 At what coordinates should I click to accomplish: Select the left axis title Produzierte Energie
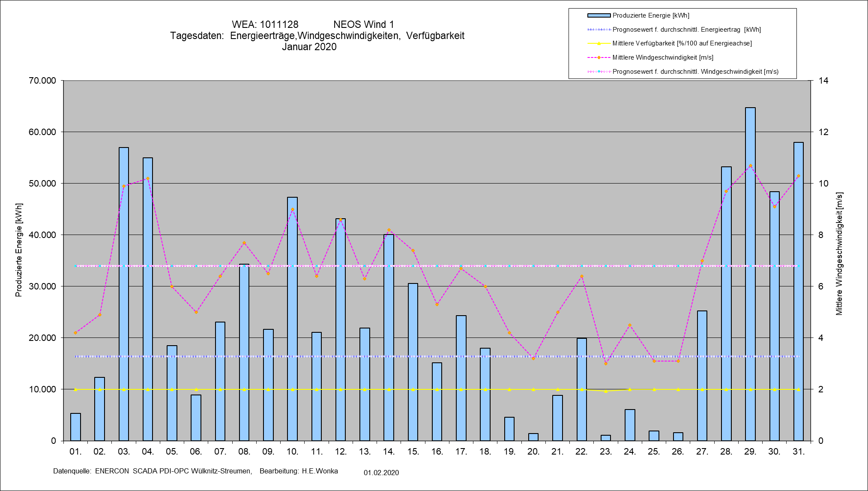pos(18,250)
